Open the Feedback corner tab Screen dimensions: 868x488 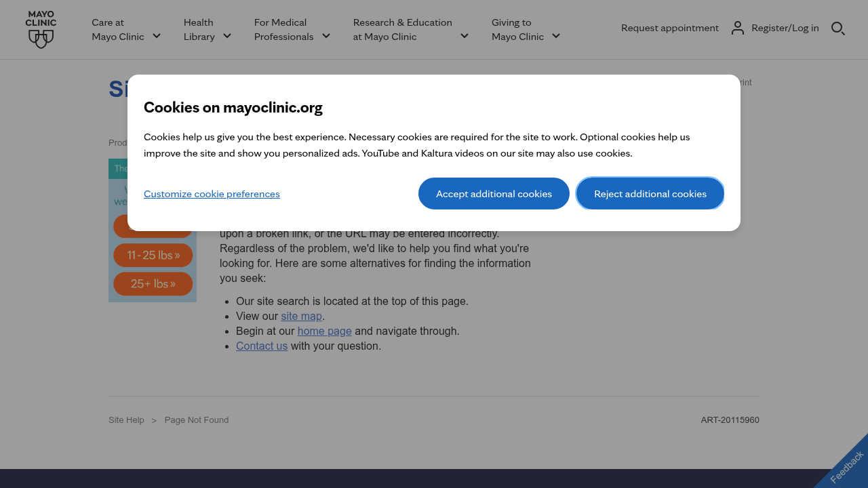coord(846,467)
